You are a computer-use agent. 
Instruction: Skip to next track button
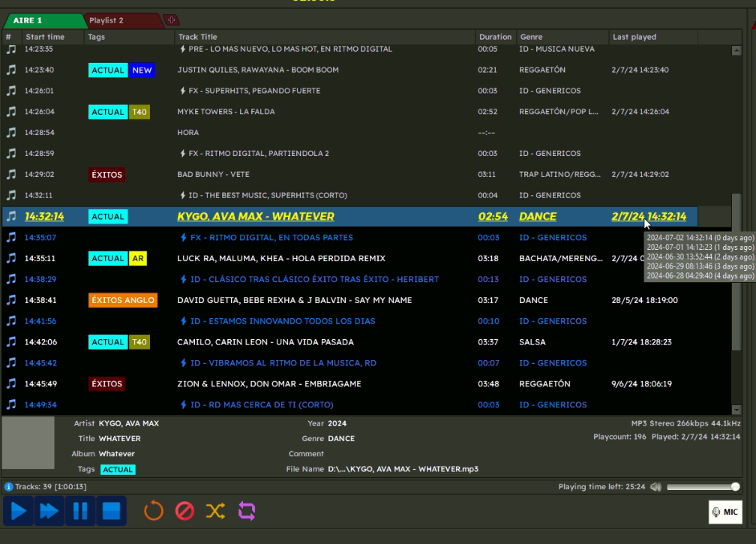click(49, 511)
